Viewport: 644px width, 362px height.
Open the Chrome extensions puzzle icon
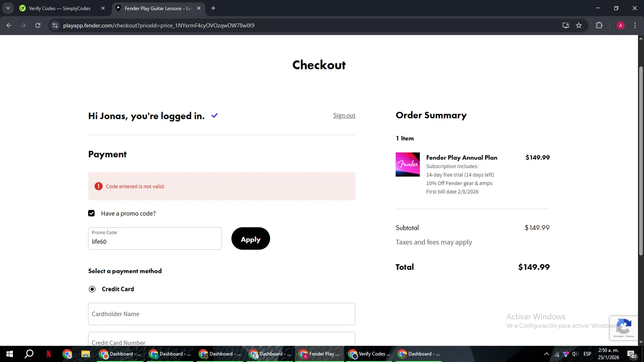point(599,25)
